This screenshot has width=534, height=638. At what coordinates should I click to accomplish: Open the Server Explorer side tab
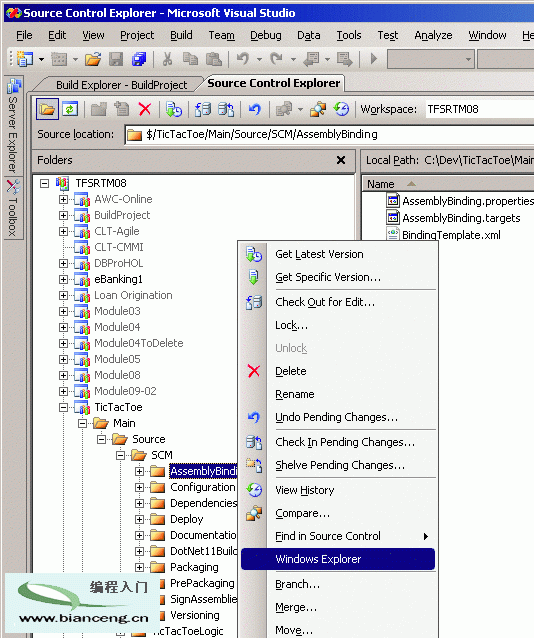coord(13,125)
